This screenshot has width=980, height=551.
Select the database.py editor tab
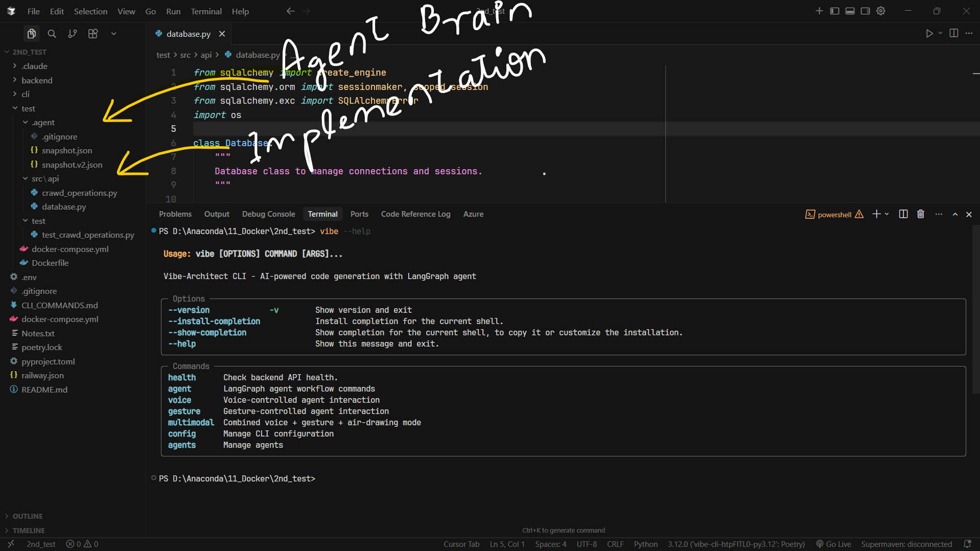(189, 34)
